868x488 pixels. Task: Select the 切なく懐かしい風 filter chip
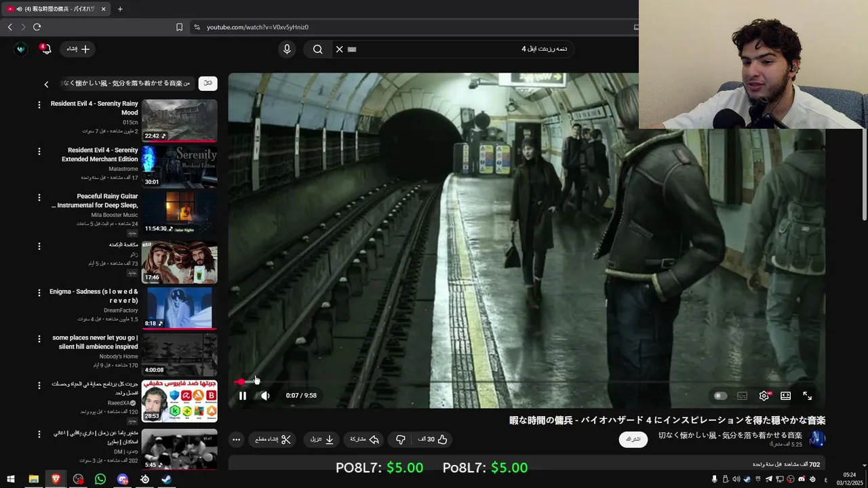click(x=126, y=83)
